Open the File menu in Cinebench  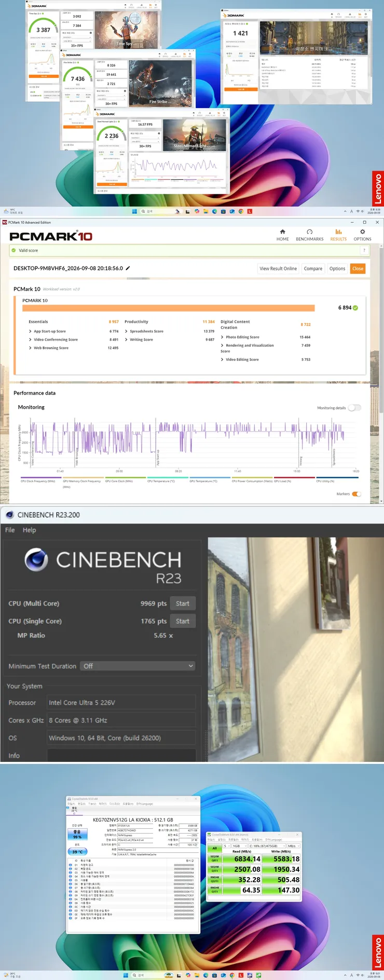click(10, 530)
